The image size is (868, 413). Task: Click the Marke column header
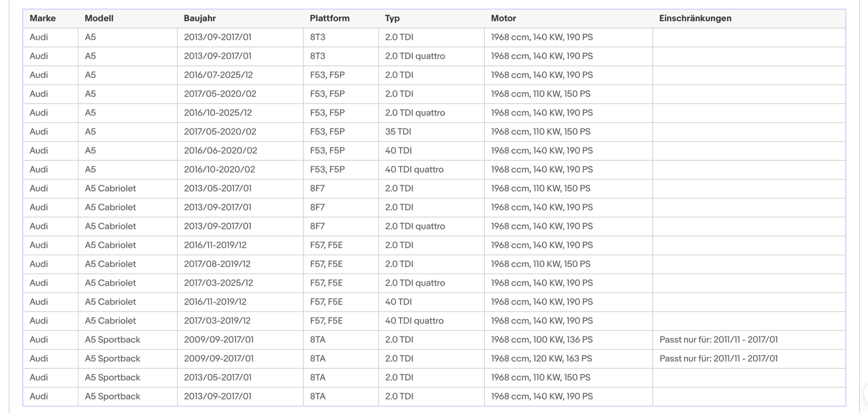click(42, 18)
